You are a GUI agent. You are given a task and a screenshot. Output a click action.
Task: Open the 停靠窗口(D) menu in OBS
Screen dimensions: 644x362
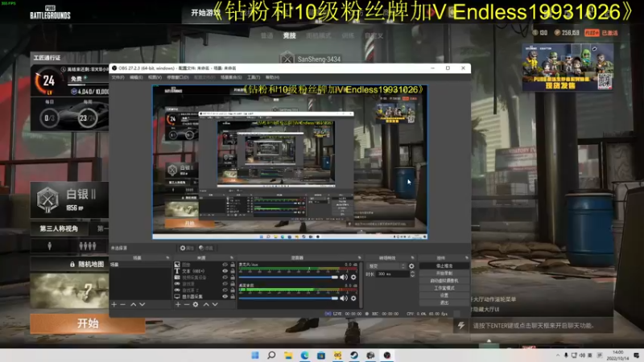coord(177,77)
